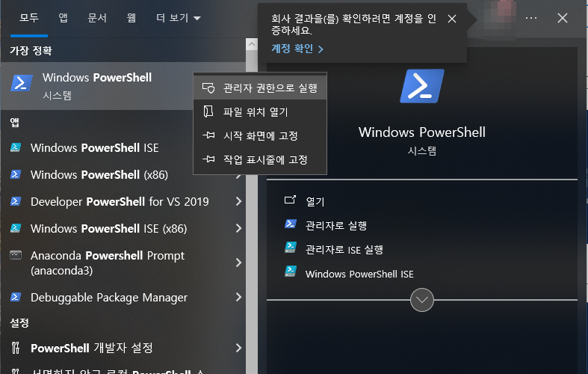Expand Debuggable Package Manager arrow
The width and height of the screenshot is (588, 374).
[238, 297]
